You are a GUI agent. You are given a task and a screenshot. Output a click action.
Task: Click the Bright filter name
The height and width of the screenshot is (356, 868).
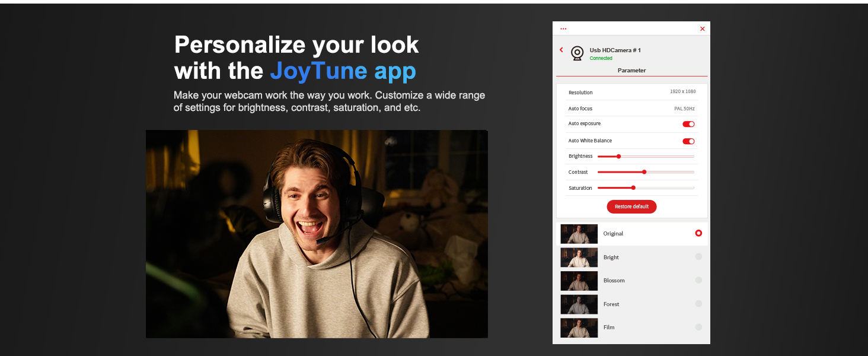click(x=611, y=258)
